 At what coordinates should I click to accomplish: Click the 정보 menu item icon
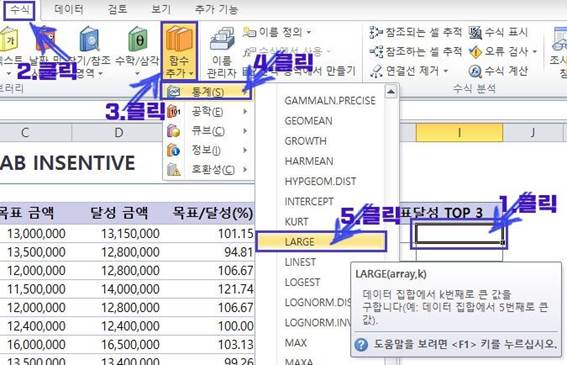pyautogui.click(x=174, y=150)
